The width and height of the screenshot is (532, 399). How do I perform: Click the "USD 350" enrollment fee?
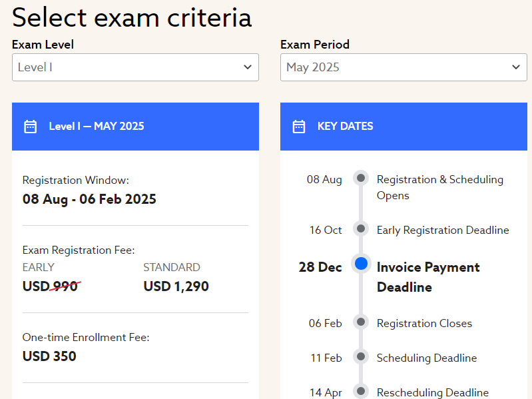[49, 356]
